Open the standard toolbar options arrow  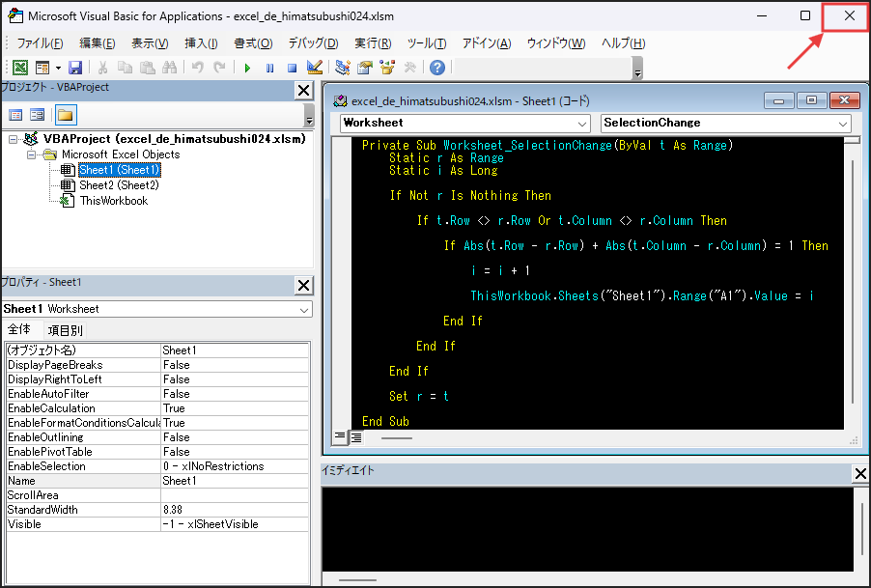pos(637,69)
